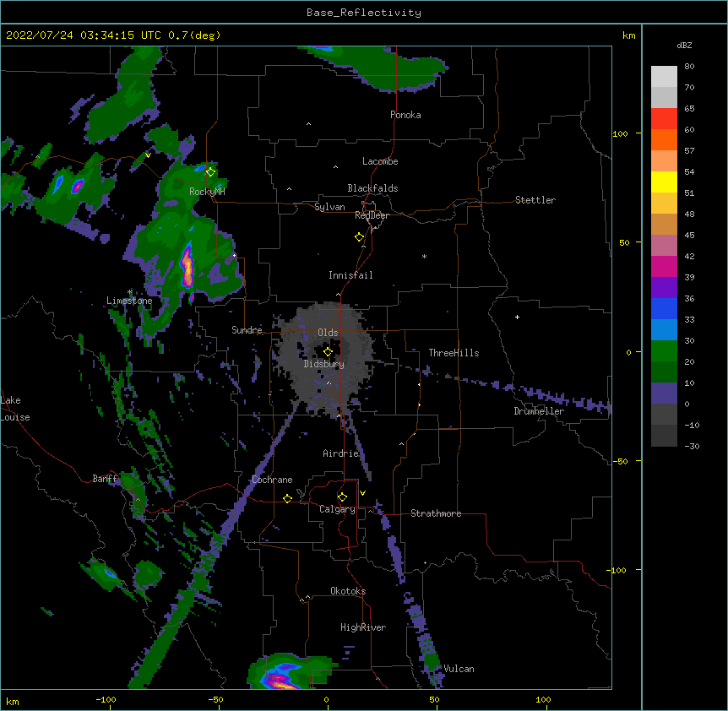The width and height of the screenshot is (728, 711).
Task: Click the dBZ legend heading
Action: click(684, 46)
